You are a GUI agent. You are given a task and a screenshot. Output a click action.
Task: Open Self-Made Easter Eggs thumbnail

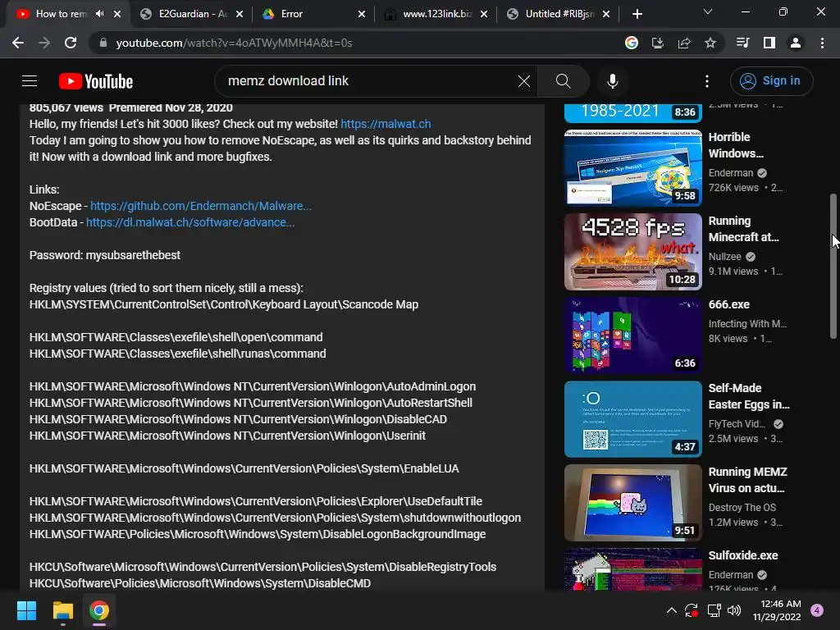[x=632, y=419]
